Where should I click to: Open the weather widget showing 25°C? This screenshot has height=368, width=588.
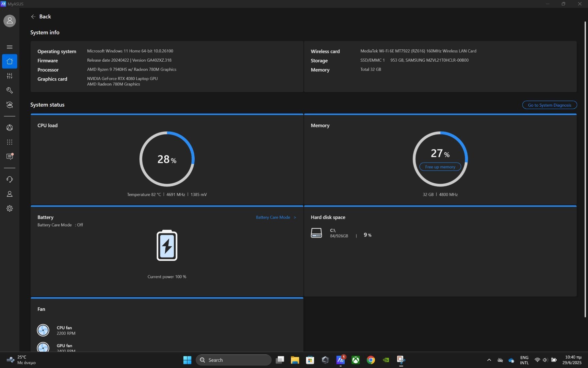point(21,360)
